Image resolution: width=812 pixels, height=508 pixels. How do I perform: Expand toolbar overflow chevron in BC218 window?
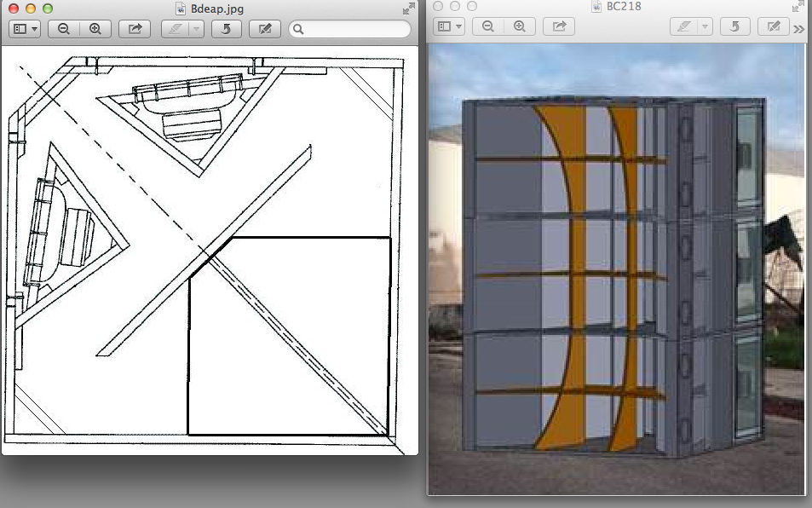799,30
